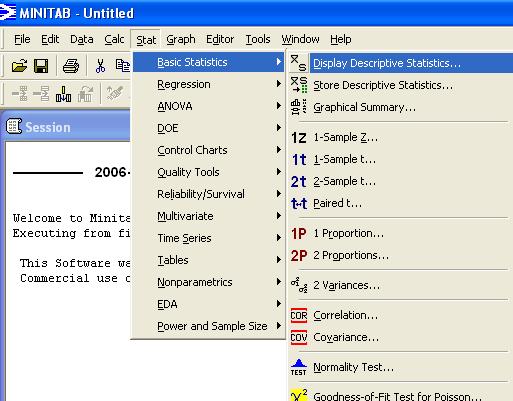Click the Display Descriptive Statistics x-bar s icon
The image size is (513, 401).
click(298, 63)
